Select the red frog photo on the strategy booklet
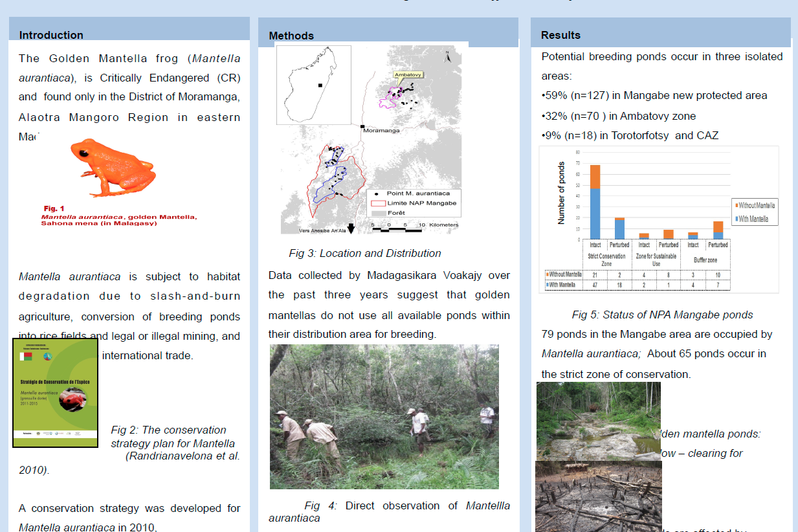The height and width of the screenshot is (532, 798). 73,399
